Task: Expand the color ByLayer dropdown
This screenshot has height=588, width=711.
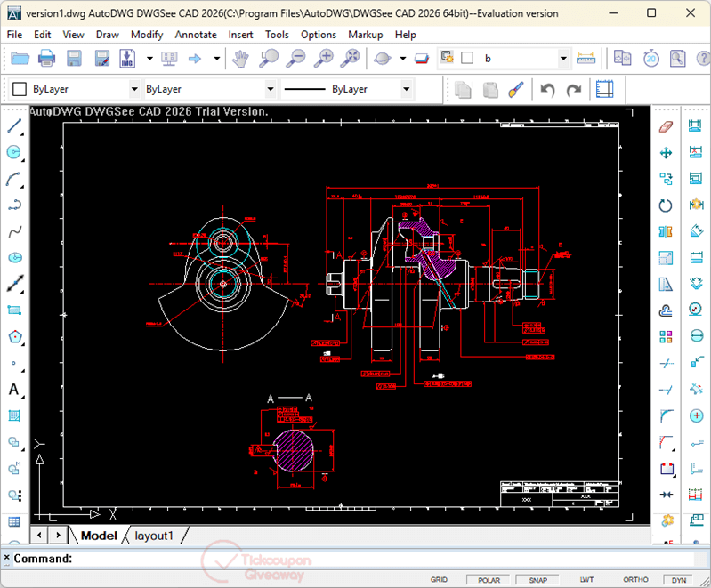Action: point(134,89)
